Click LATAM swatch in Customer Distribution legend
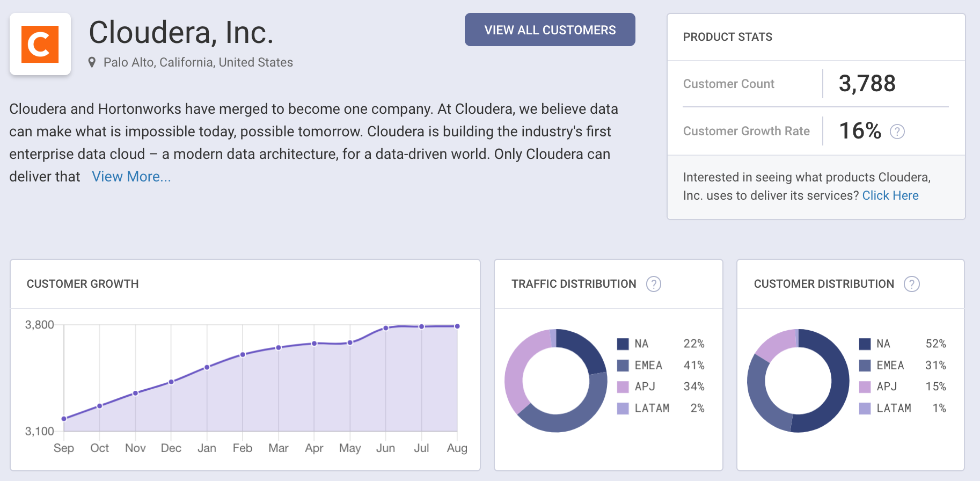 [865, 409]
